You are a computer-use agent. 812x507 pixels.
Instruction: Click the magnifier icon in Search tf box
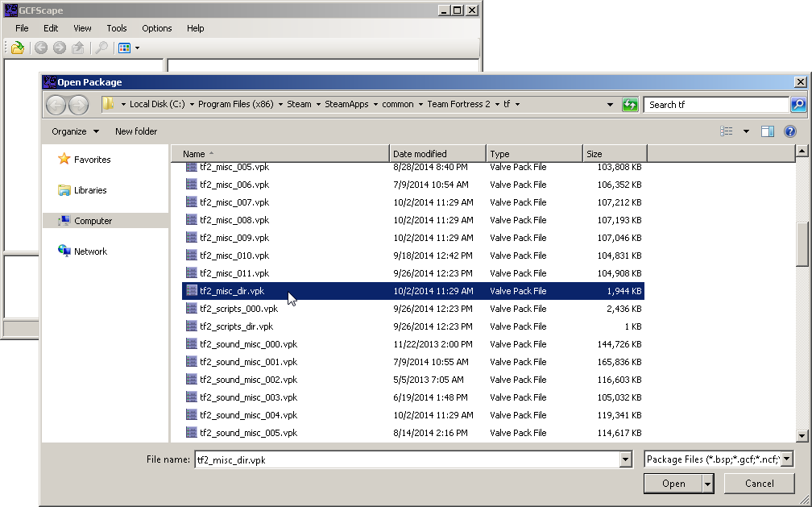pyautogui.click(x=797, y=105)
